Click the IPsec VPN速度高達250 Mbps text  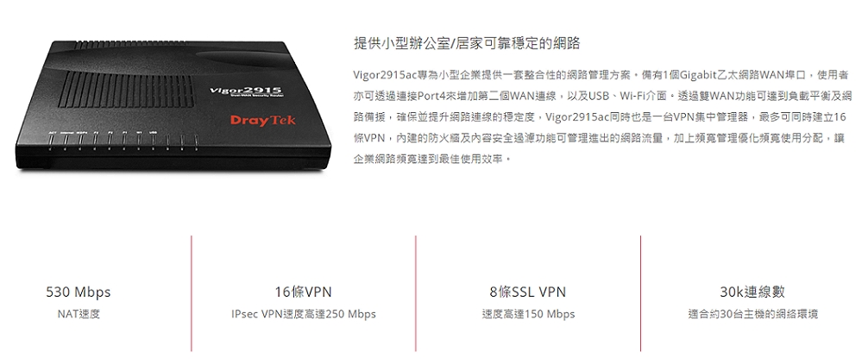[x=304, y=314]
